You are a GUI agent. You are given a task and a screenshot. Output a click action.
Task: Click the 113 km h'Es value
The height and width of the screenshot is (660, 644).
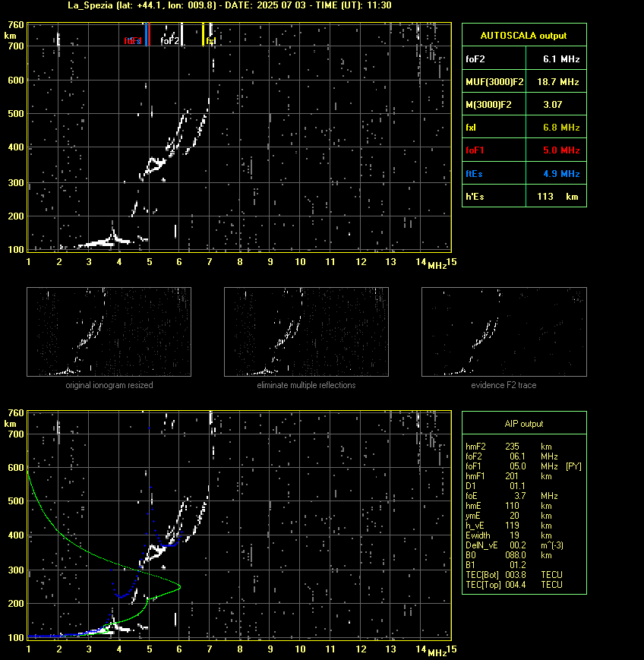(557, 196)
